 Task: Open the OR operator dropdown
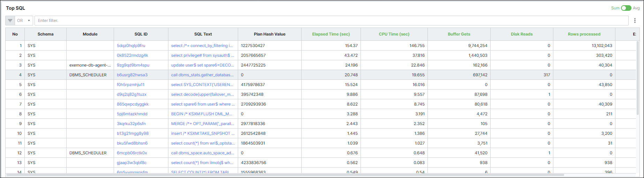pyautogui.click(x=24, y=21)
